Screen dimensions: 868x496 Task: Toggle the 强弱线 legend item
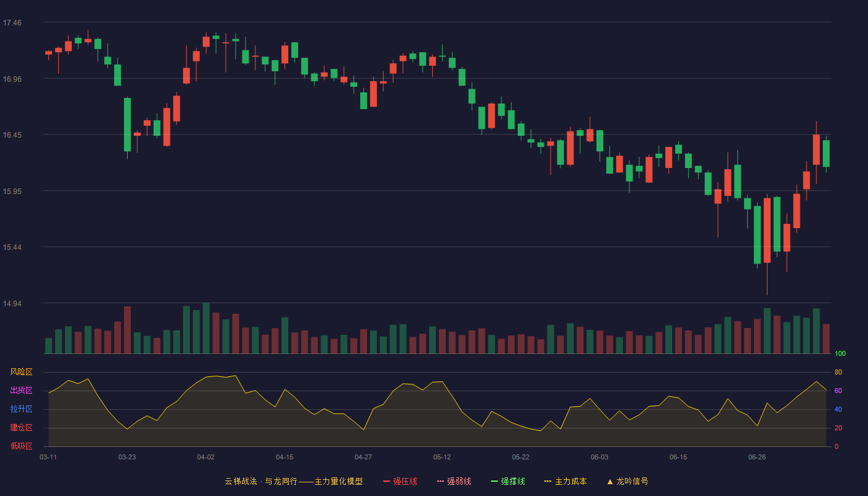point(454,481)
